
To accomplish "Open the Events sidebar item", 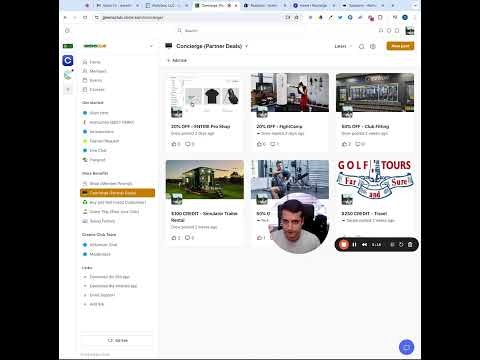I will 118,80.
